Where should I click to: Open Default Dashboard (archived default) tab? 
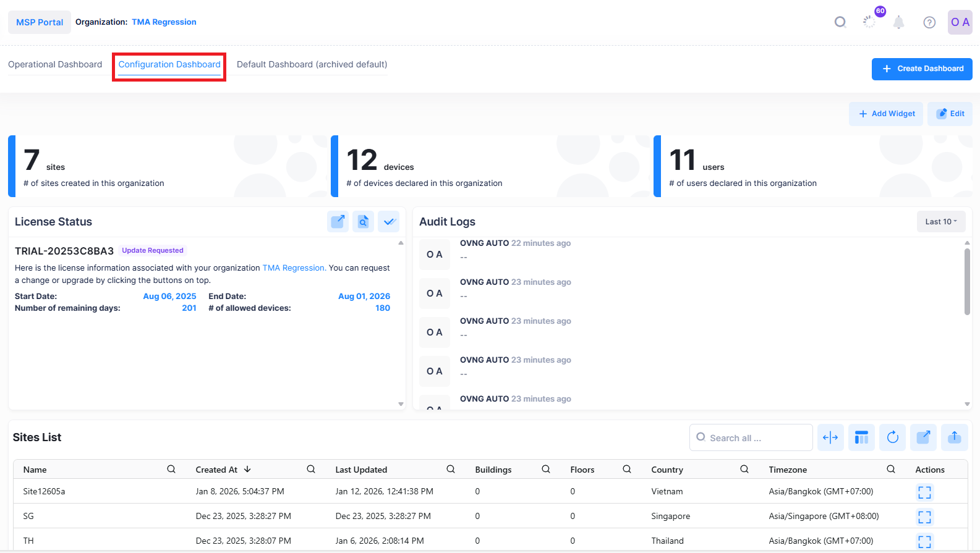pos(312,64)
